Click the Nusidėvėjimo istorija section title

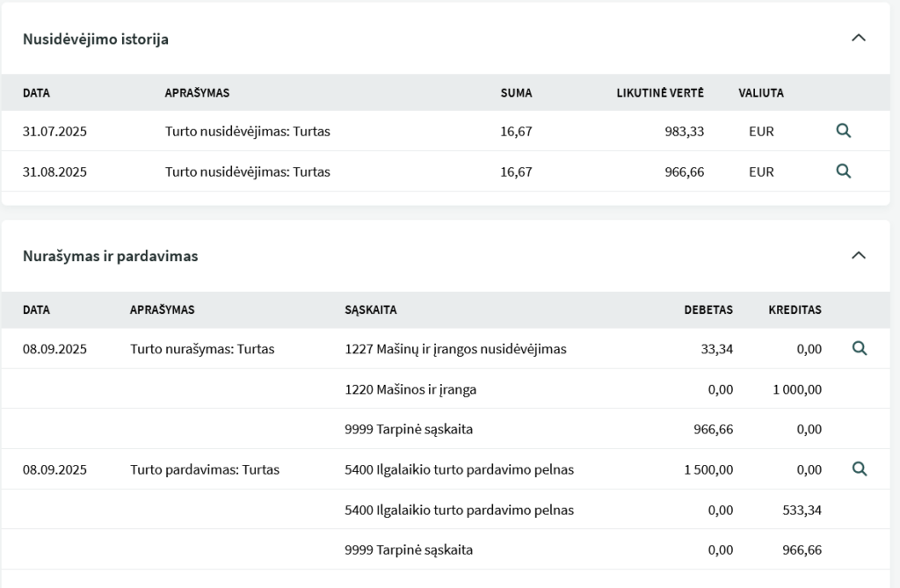click(x=96, y=40)
